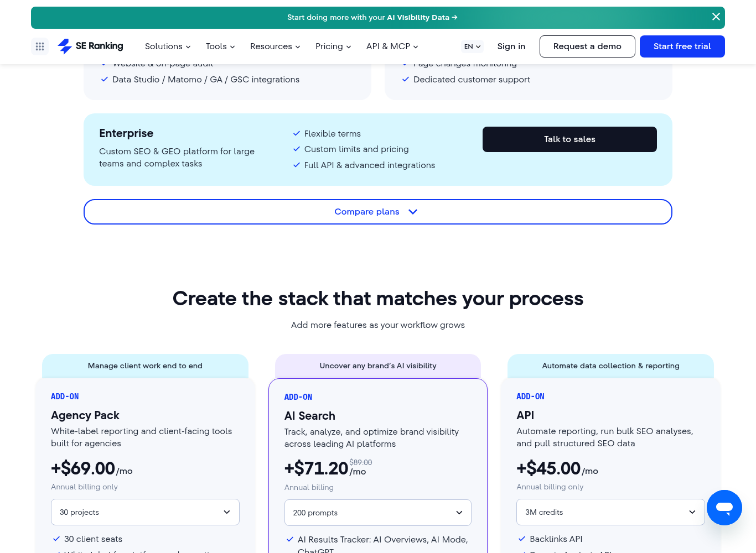Click the AI Search add-on heading

point(310,416)
